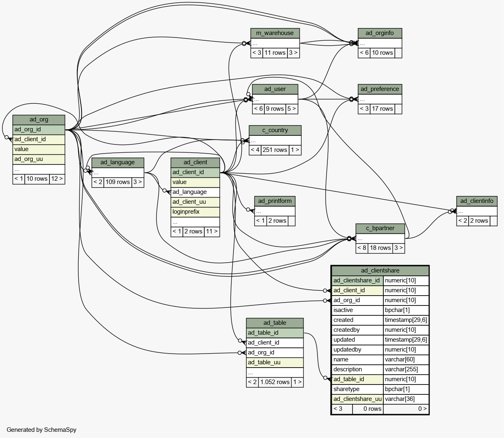504x438 pixels.
Task: Select the ad_user table title
Action: coord(275,89)
